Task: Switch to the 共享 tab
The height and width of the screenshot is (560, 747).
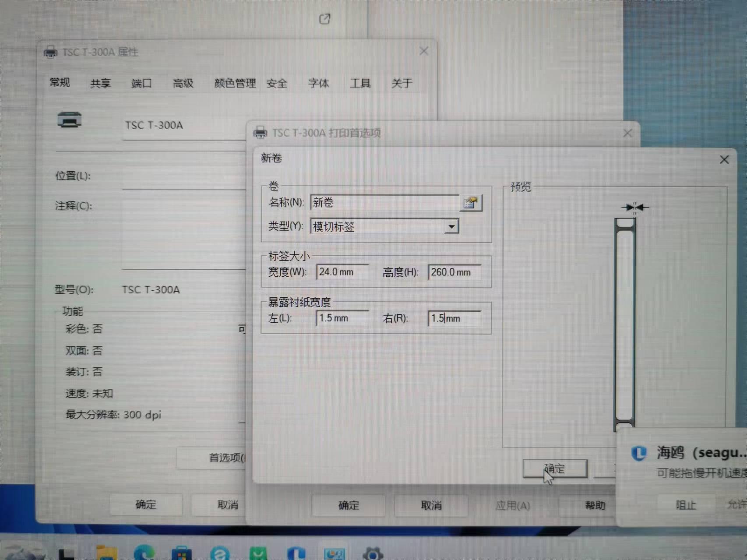Action: click(x=100, y=83)
